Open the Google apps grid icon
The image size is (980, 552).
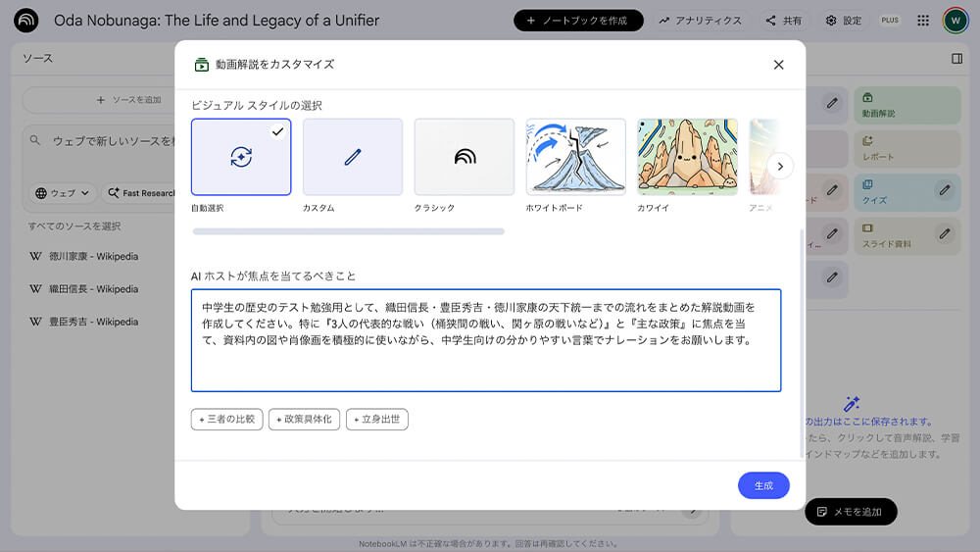[x=923, y=21]
